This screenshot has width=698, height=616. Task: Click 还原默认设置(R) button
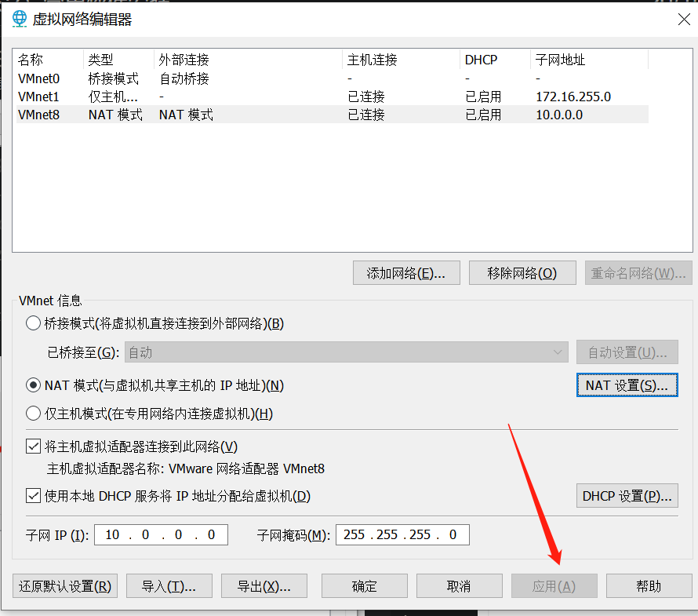[x=65, y=585]
